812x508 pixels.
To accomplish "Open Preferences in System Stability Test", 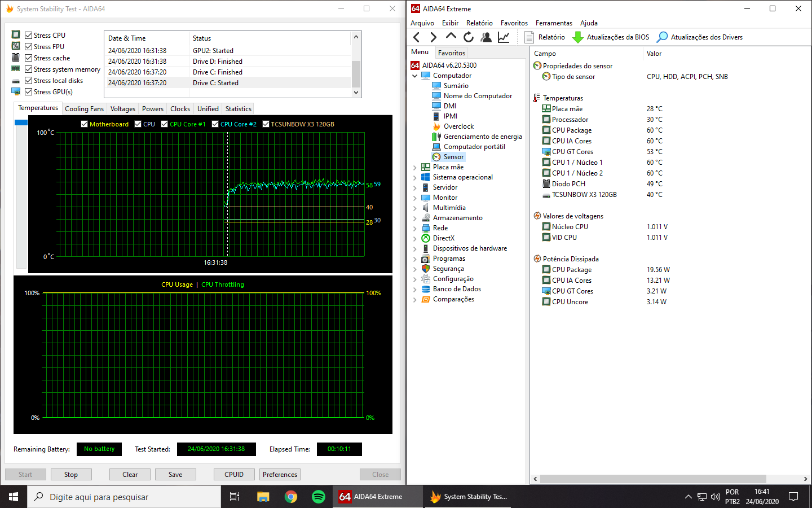I will pos(280,475).
